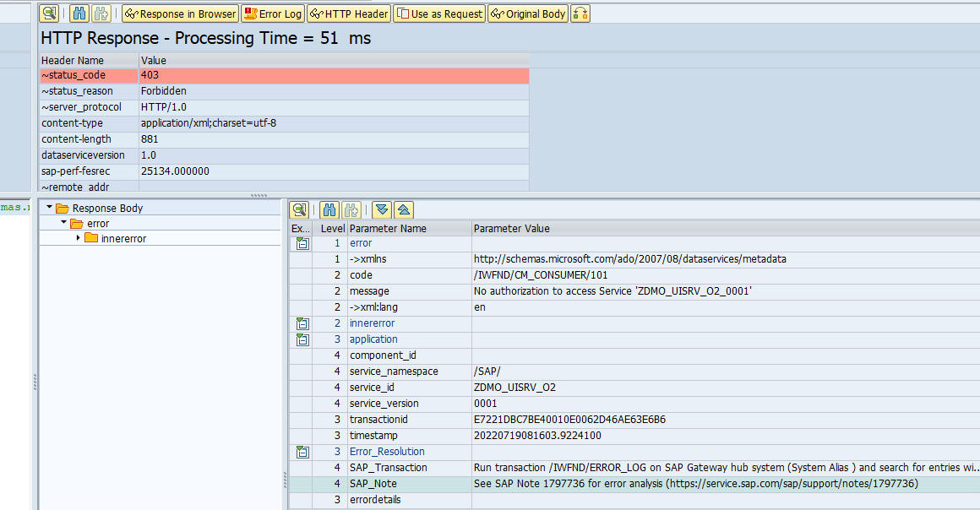This screenshot has width=980, height=510.
Task: Click the Expand All down-arrow icon
Action: pyautogui.click(x=382, y=209)
